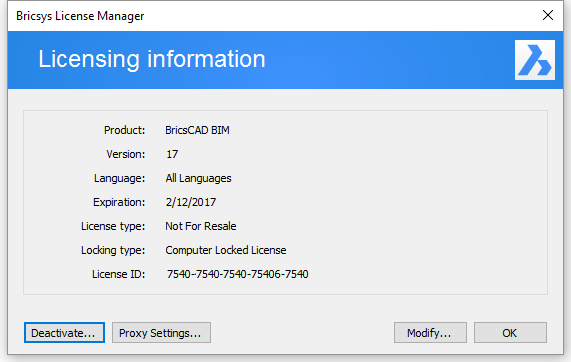Click the Modify... button

[430, 333]
